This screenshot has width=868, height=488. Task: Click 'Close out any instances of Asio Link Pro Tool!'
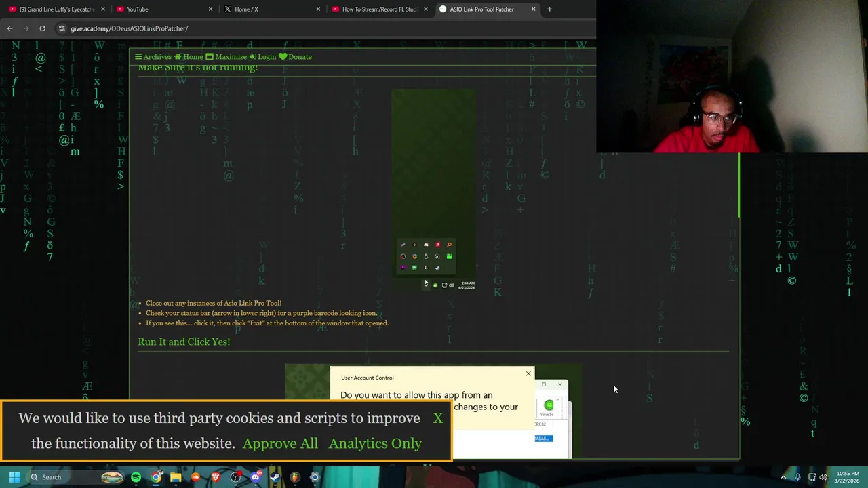click(214, 303)
